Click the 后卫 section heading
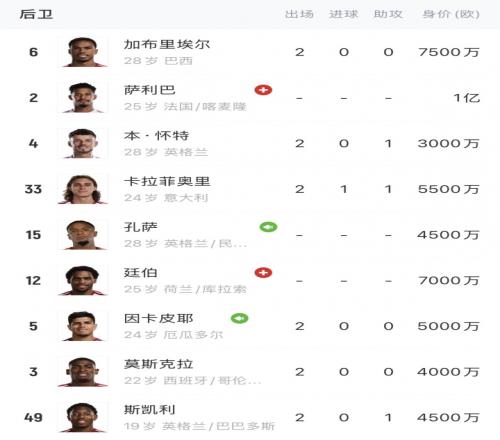The image size is (500, 440). coord(36,14)
